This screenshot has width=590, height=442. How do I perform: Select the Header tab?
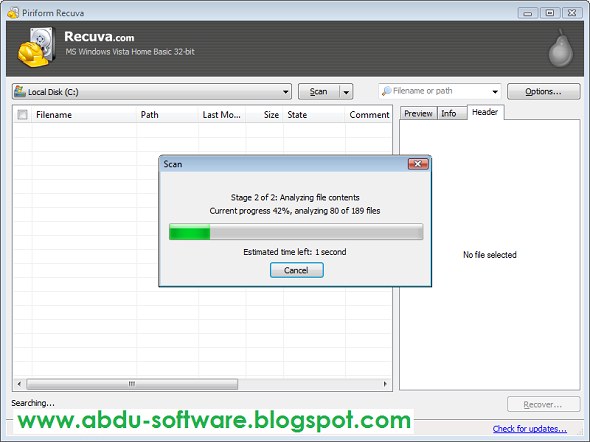tap(485, 112)
